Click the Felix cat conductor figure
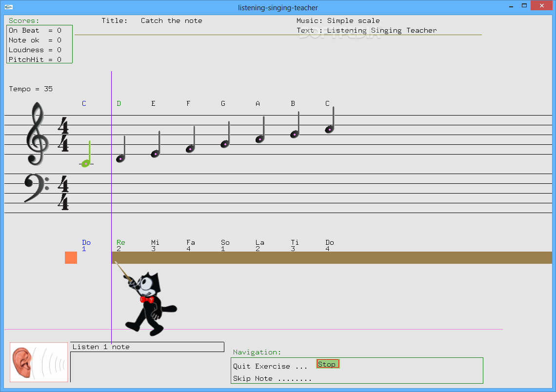 [151, 304]
